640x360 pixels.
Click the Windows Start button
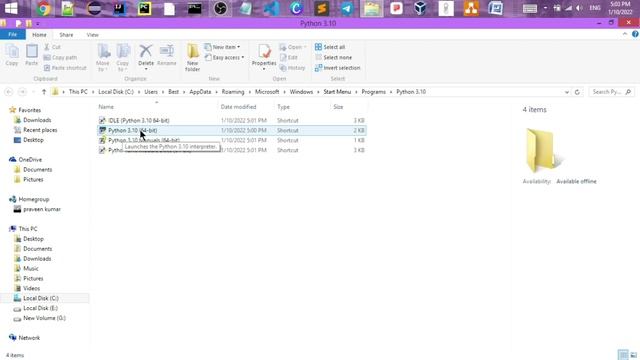point(11,9)
